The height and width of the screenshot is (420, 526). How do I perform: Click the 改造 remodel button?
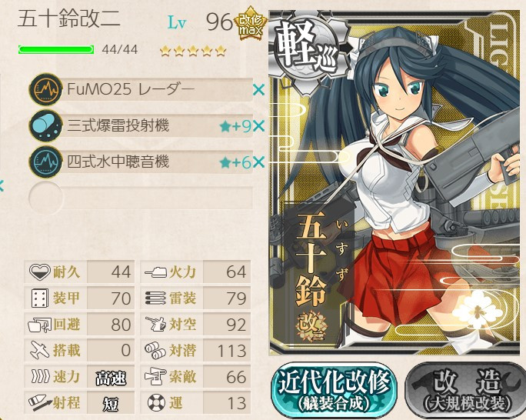click(x=466, y=391)
